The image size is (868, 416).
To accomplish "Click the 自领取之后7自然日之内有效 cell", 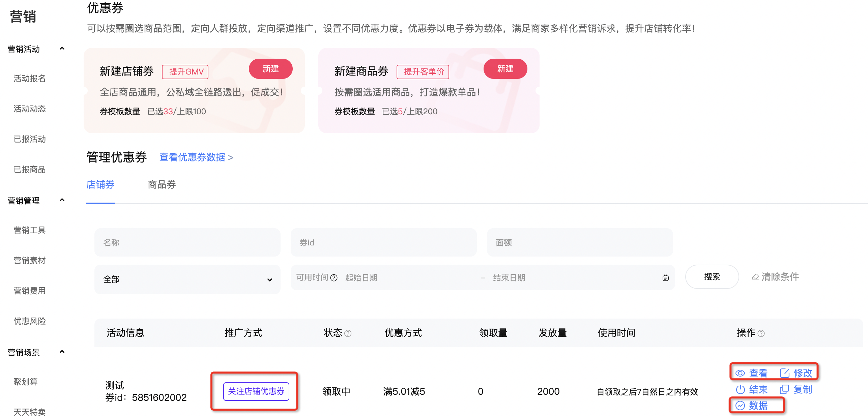I will [x=647, y=392].
